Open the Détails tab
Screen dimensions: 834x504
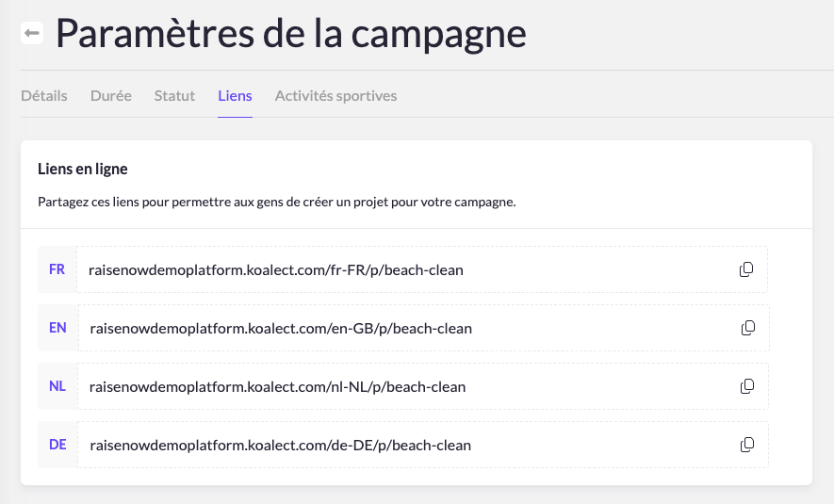click(x=44, y=96)
